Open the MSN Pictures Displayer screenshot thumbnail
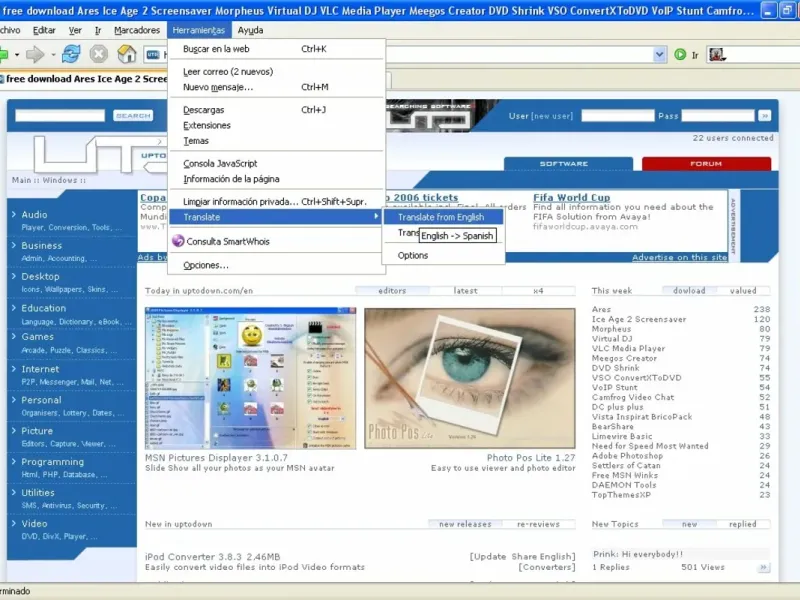Image resolution: width=800 pixels, height=600 pixels. [x=251, y=378]
